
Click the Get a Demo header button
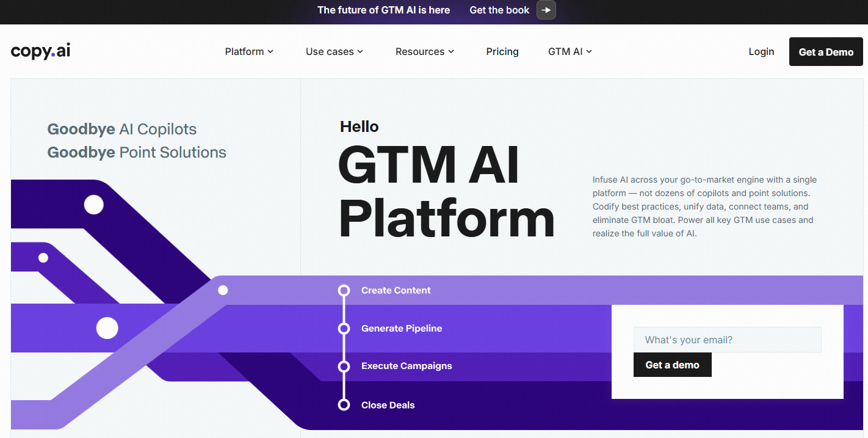[x=826, y=52]
